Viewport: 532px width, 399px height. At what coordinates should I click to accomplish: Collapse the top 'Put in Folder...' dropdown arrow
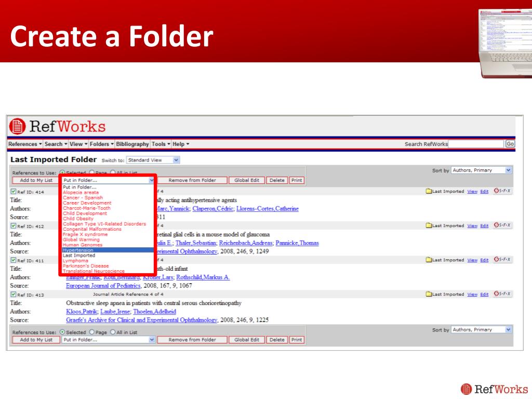(x=151, y=180)
